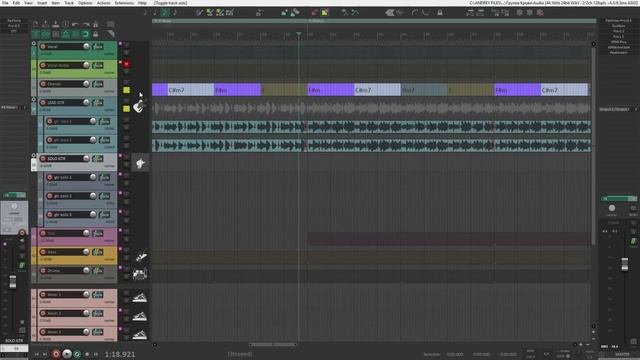
Task: Click the lock icon in upper toolbar
Action: click(440, 13)
